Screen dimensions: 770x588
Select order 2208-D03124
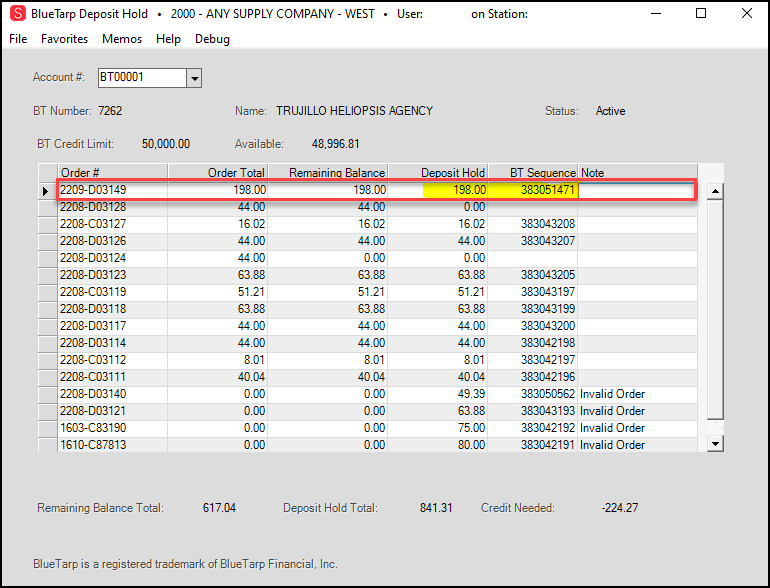pos(112,258)
